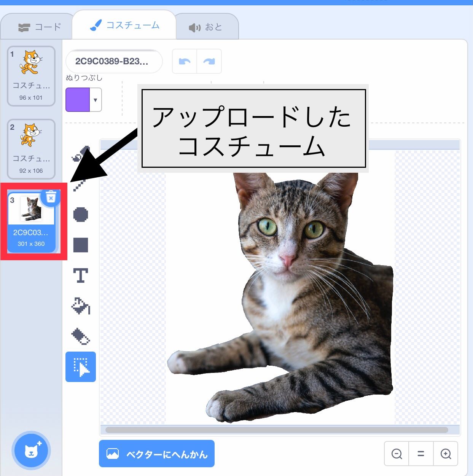The image size is (473, 476).
Task: Click the purple fill color swatch
Action: 78,100
